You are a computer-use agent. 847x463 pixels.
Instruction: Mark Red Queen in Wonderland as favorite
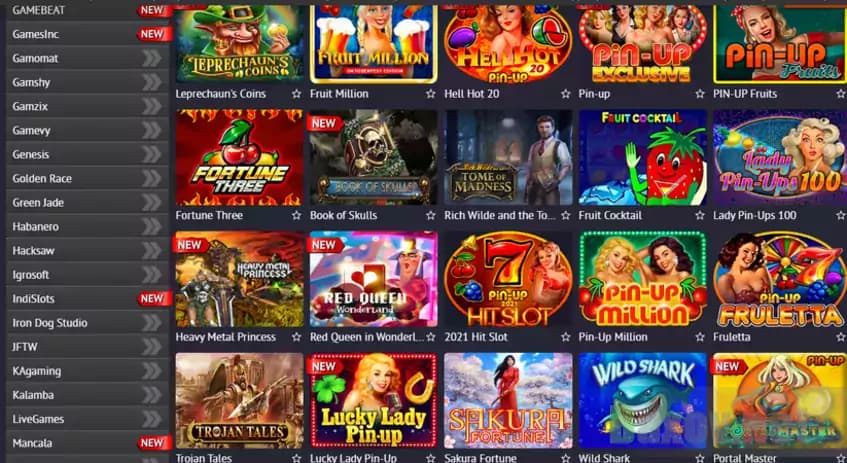coord(431,337)
